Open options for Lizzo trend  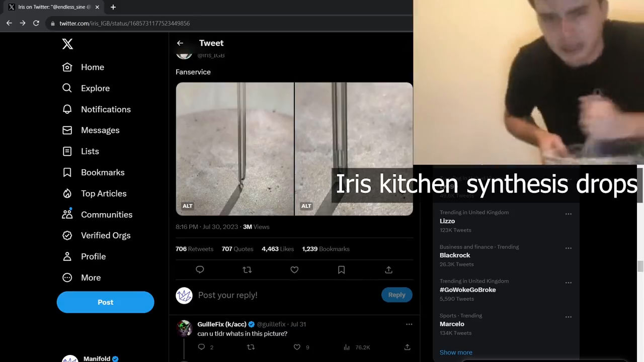(x=569, y=214)
